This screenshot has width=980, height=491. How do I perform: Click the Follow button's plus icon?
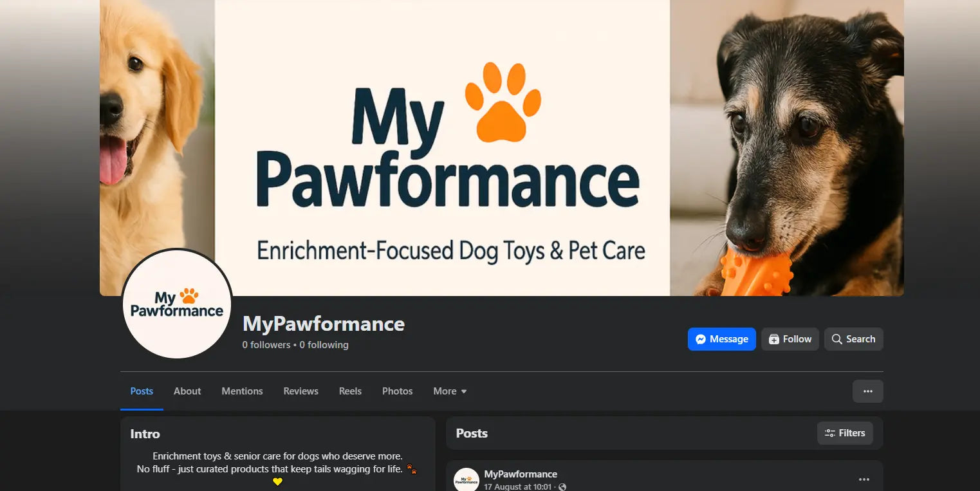pos(774,339)
